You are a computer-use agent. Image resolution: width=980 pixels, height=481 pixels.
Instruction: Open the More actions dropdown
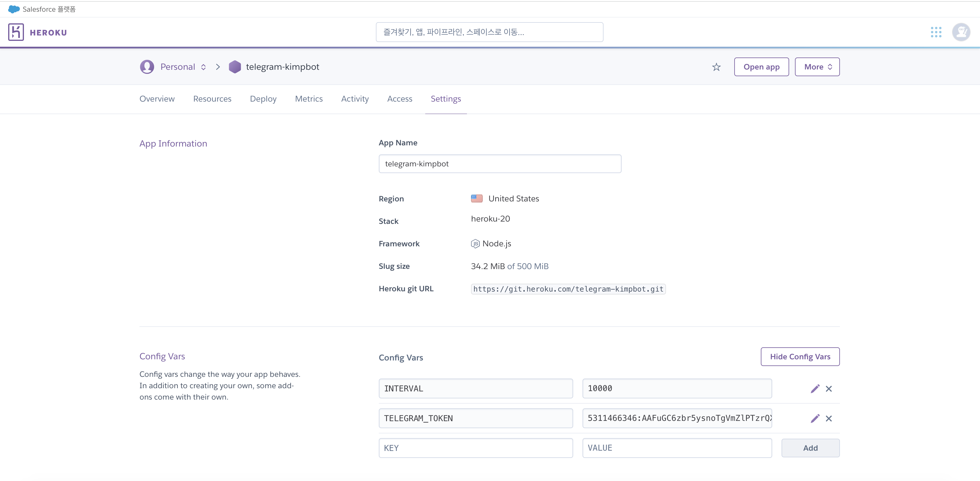point(817,67)
